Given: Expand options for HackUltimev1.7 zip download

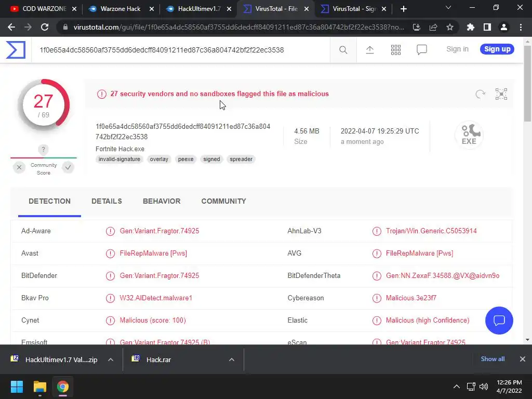Looking at the screenshot, I should tap(111, 360).
